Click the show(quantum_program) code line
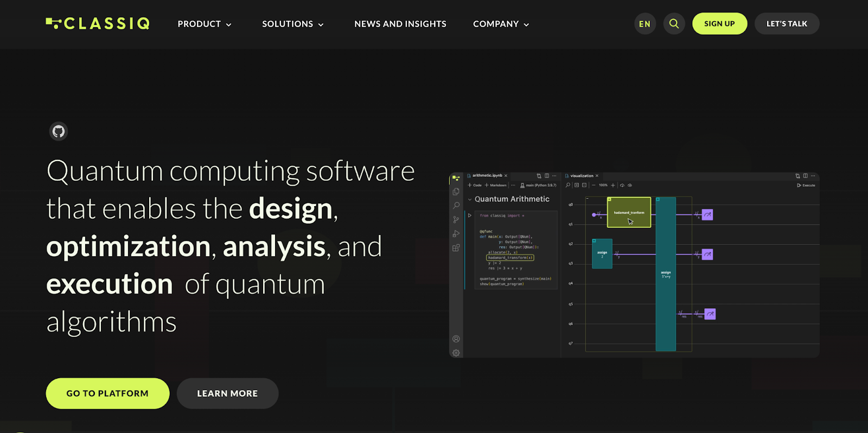Image resolution: width=868 pixels, height=433 pixels. click(x=502, y=284)
